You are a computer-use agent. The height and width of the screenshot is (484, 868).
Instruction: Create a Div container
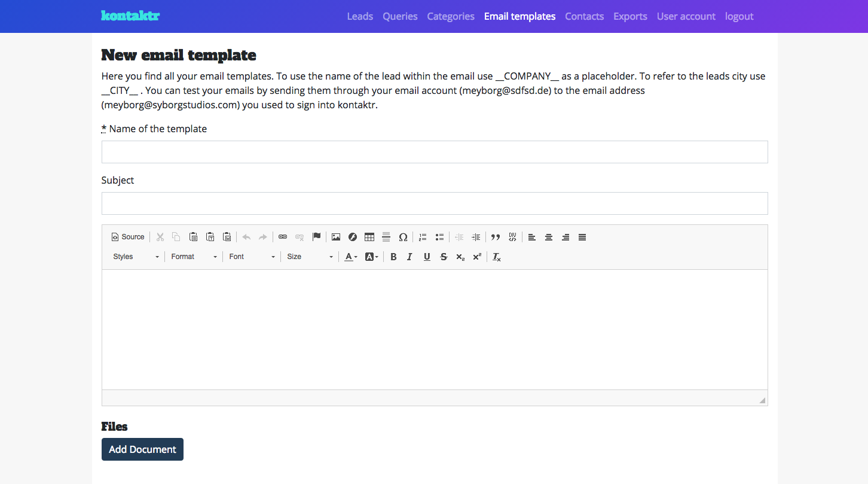(x=512, y=237)
